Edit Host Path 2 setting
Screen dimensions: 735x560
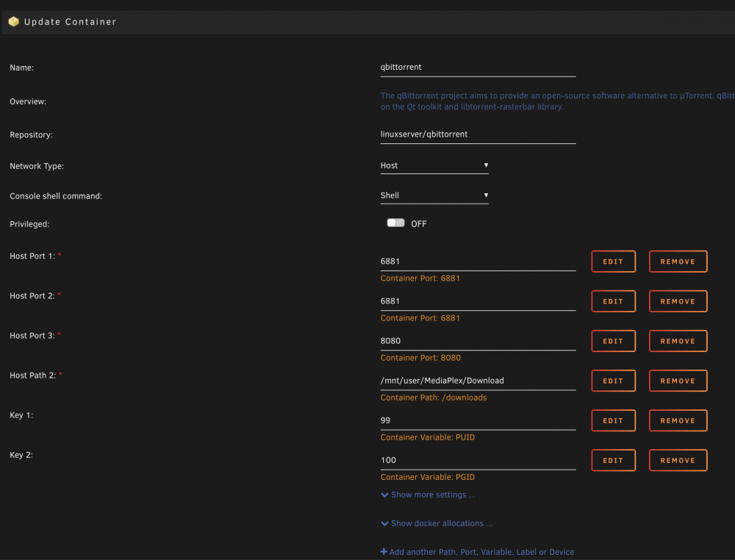click(613, 381)
